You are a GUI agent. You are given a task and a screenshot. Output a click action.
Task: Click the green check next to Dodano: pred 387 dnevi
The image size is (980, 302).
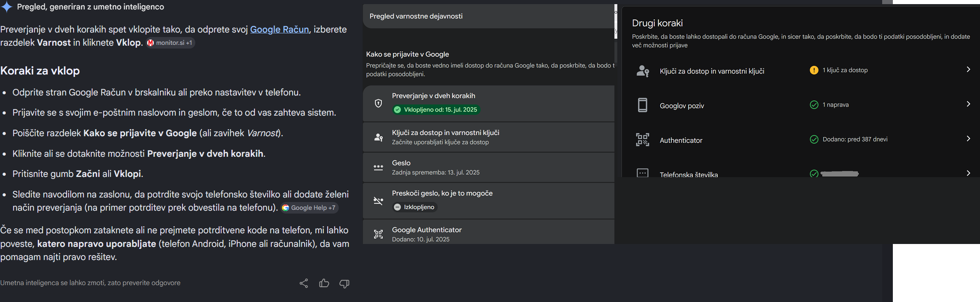click(814, 139)
